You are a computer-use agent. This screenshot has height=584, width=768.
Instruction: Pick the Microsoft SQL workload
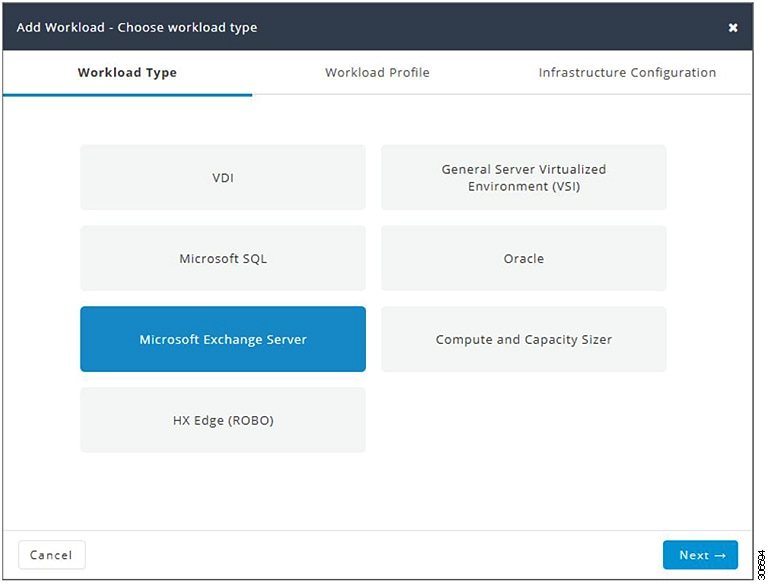[223, 258]
